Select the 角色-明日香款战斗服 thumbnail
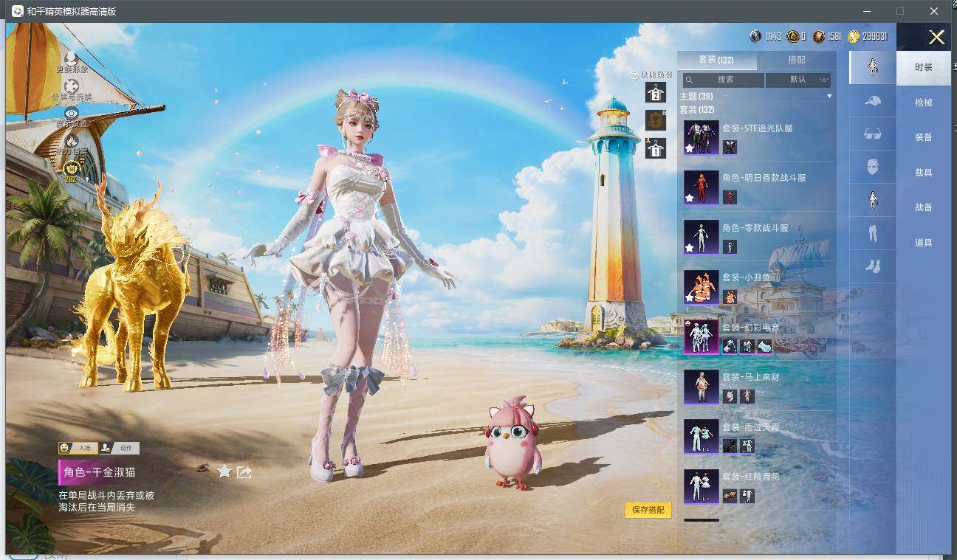 tap(701, 187)
